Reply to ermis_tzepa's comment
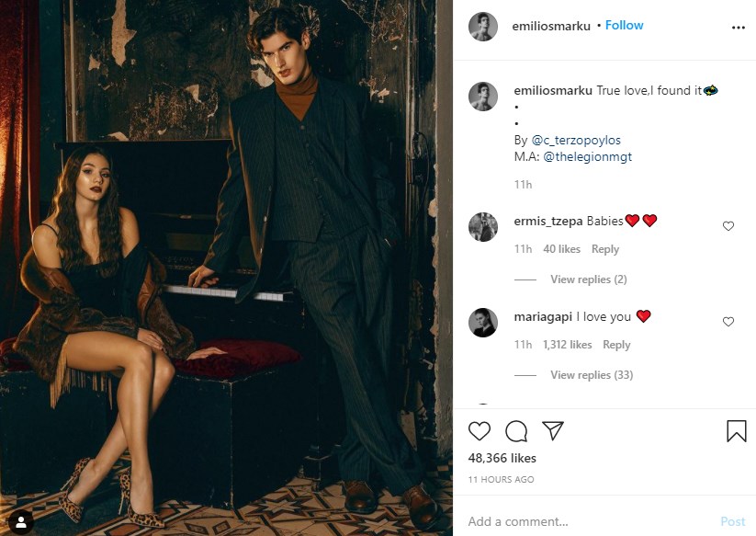The height and width of the screenshot is (536, 756). 605,249
